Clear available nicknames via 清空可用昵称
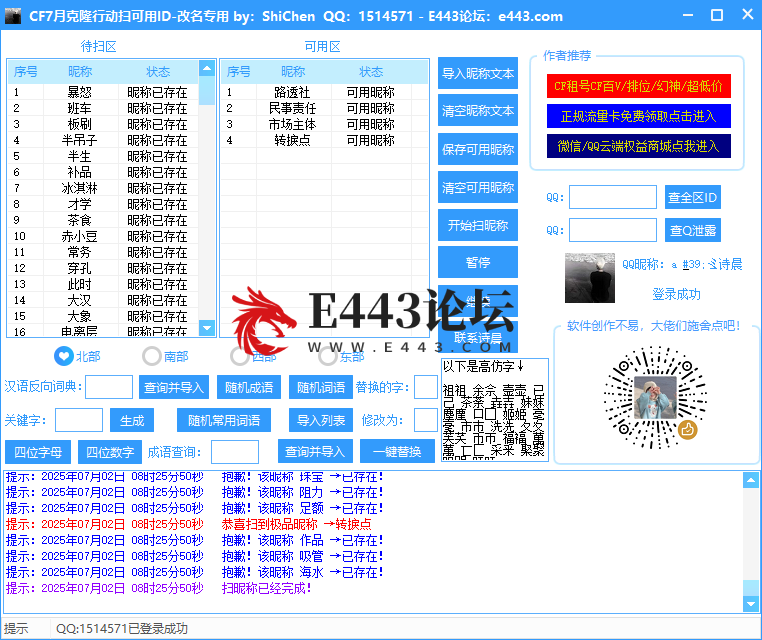 (x=478, y=187)
